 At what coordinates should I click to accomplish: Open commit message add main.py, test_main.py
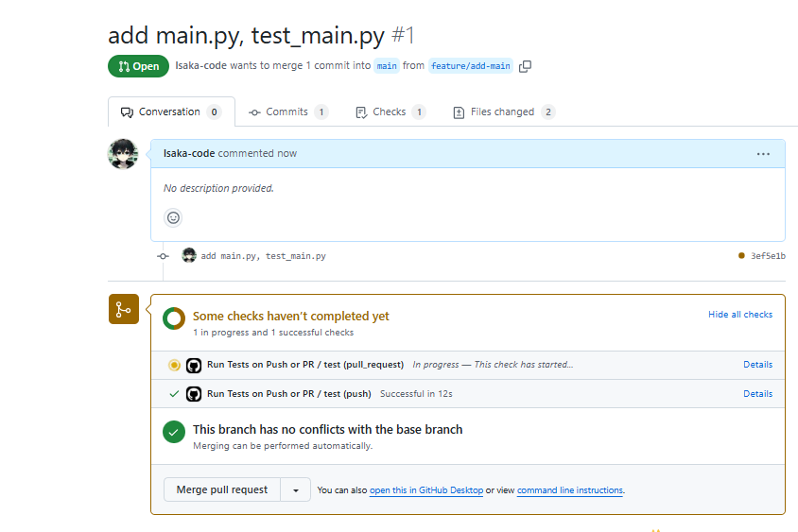(x=263, y=256)
